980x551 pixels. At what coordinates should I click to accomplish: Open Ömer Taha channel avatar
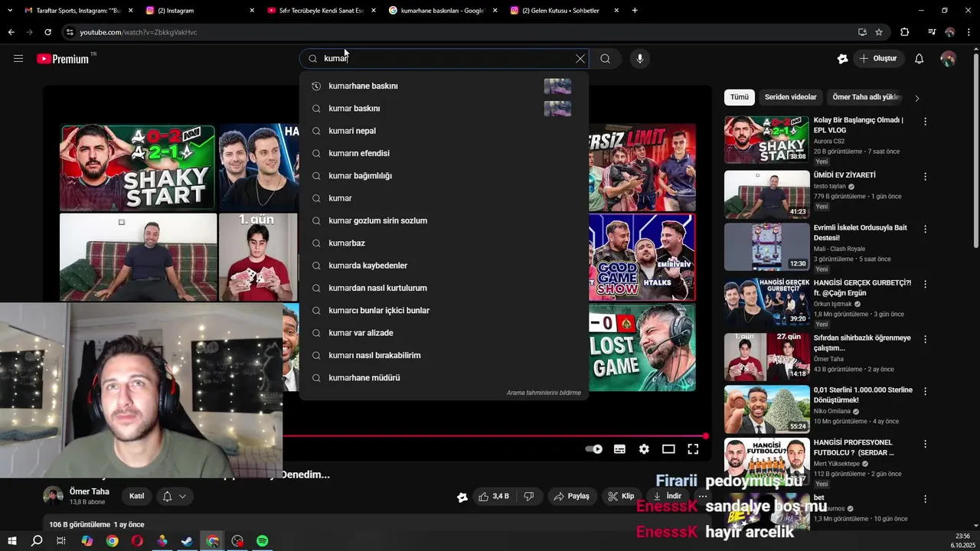[x=53, y=496]
